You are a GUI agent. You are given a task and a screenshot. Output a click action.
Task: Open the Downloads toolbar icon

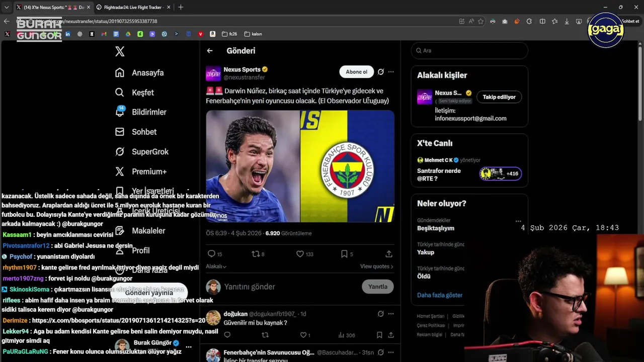tap(567, 21)
